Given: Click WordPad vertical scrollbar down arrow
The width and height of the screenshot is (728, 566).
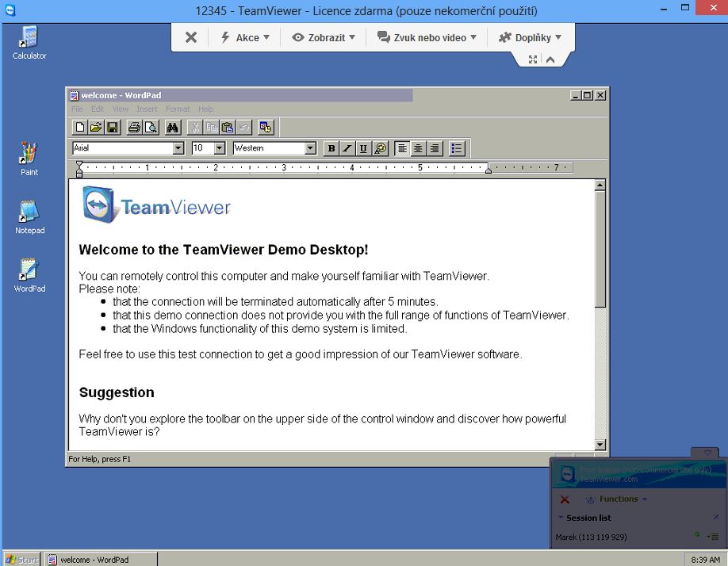Looking at the screenshot, I should coord(600,445).
